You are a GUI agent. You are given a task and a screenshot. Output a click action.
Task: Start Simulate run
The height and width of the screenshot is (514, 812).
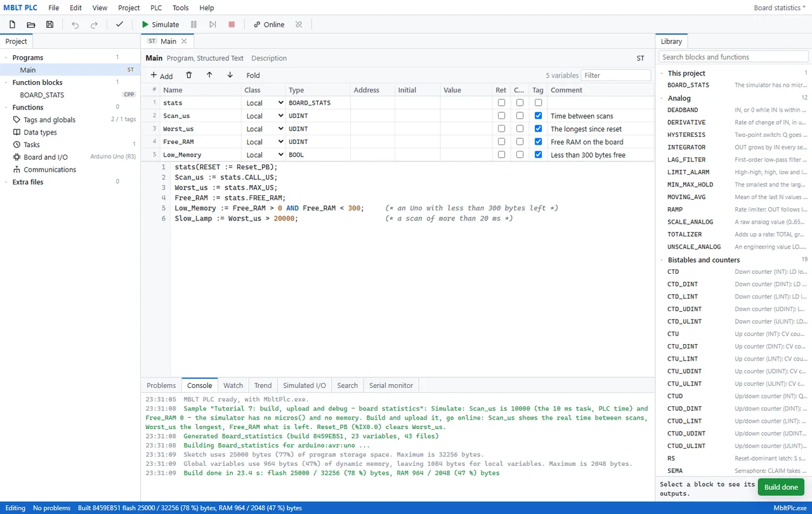(x=160, y=24)
